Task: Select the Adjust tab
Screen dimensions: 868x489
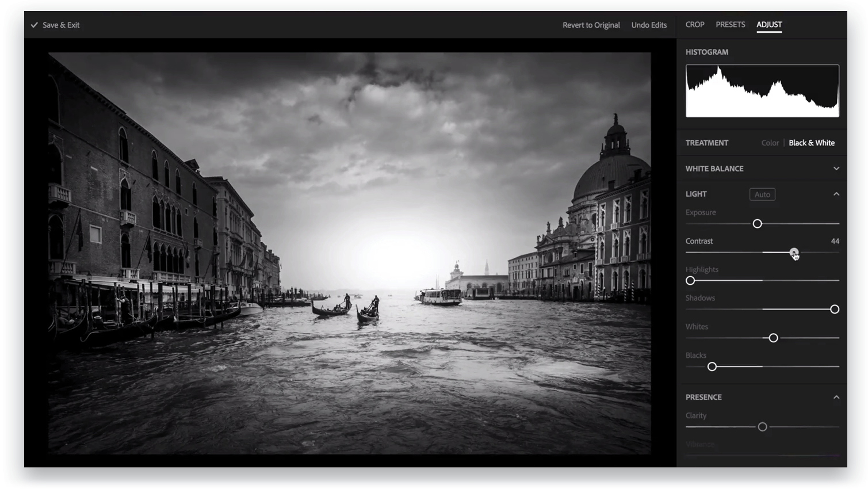Action: (768, 25)
